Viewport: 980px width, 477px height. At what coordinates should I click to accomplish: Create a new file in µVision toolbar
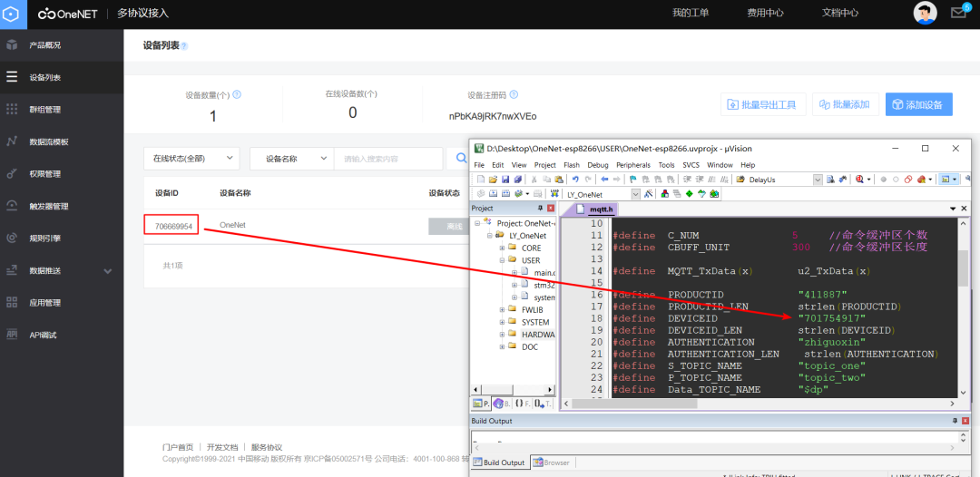[481, 180]
